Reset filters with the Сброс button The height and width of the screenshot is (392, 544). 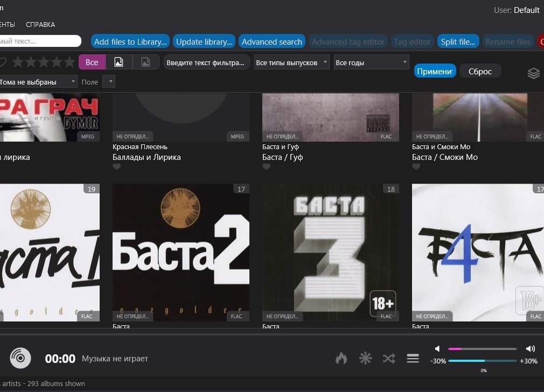coord(480,71)
